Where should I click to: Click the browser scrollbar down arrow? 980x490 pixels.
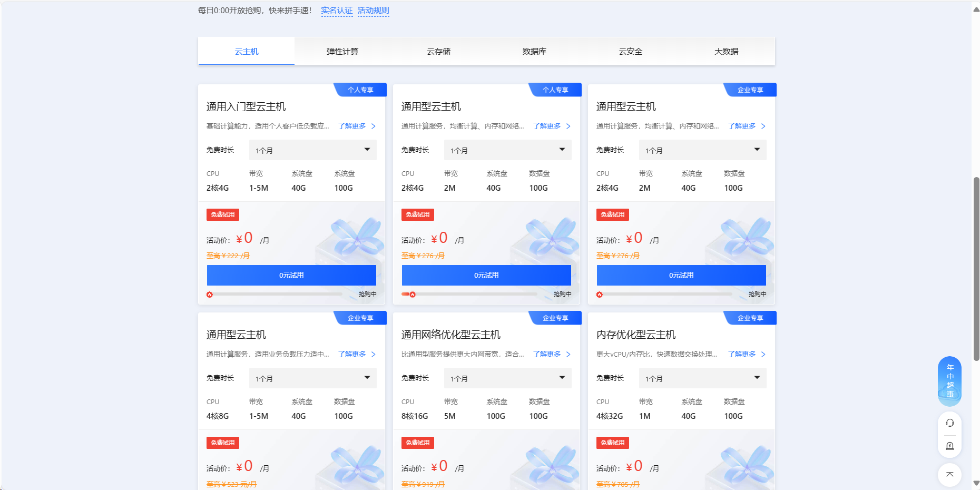pos(976,483)
